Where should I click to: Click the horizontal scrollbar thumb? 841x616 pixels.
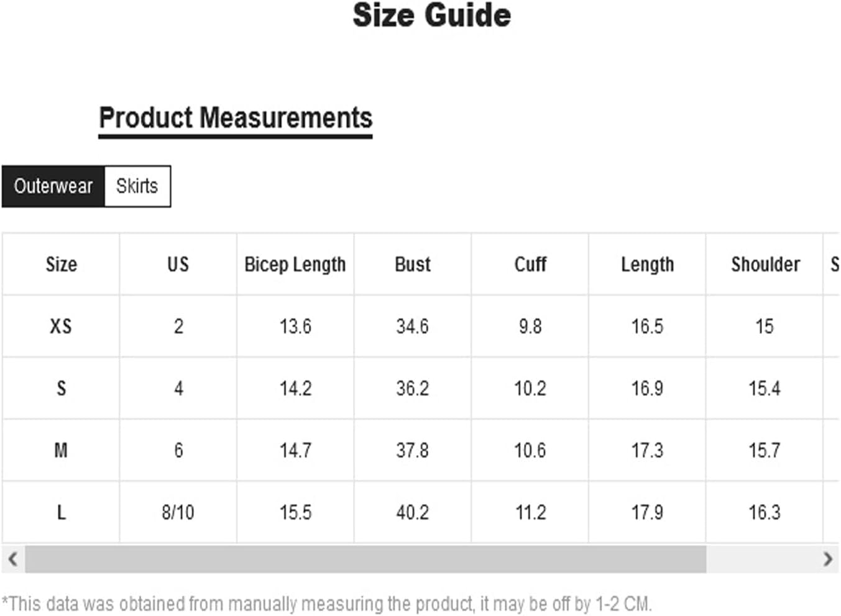tap(365, 559)
